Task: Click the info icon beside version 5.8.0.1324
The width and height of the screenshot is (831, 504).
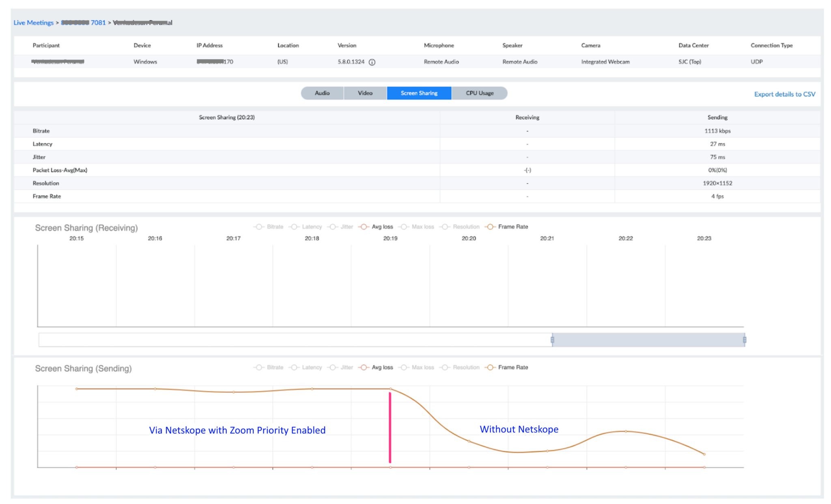Action: tap(372, 62)
